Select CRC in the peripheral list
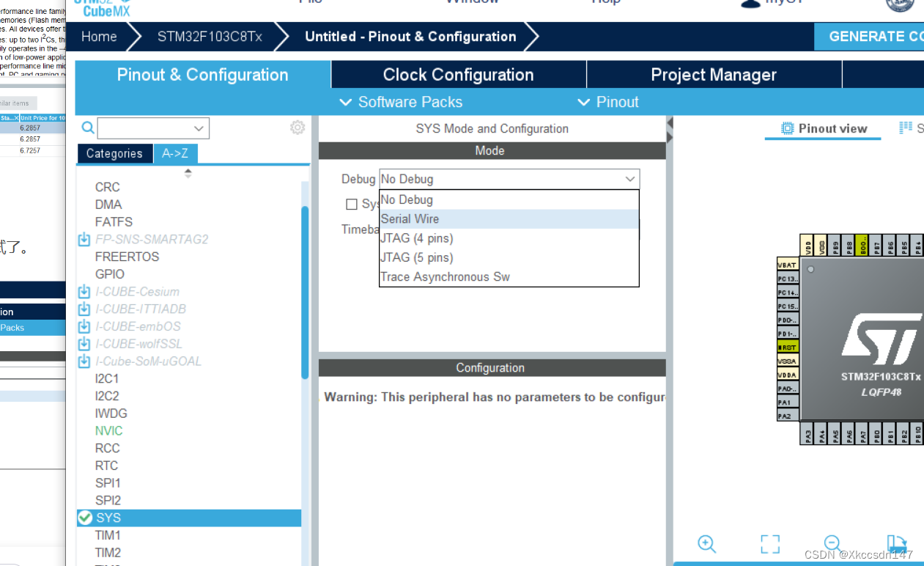 point(107,187)
